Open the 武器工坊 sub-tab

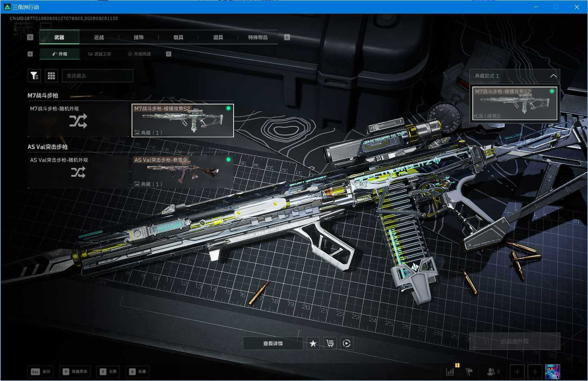point(100,54)
